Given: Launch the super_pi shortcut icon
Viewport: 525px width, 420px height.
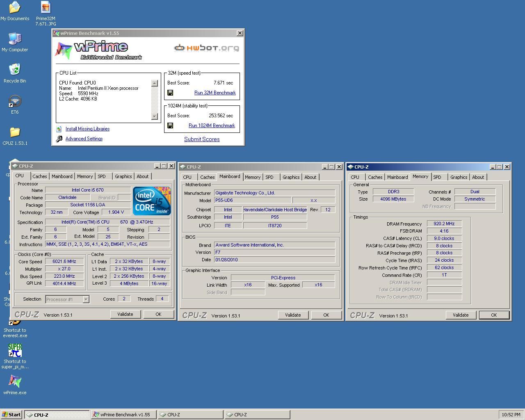Looking at the screenshot, I should pyautogui.click(x=15, y=351).
